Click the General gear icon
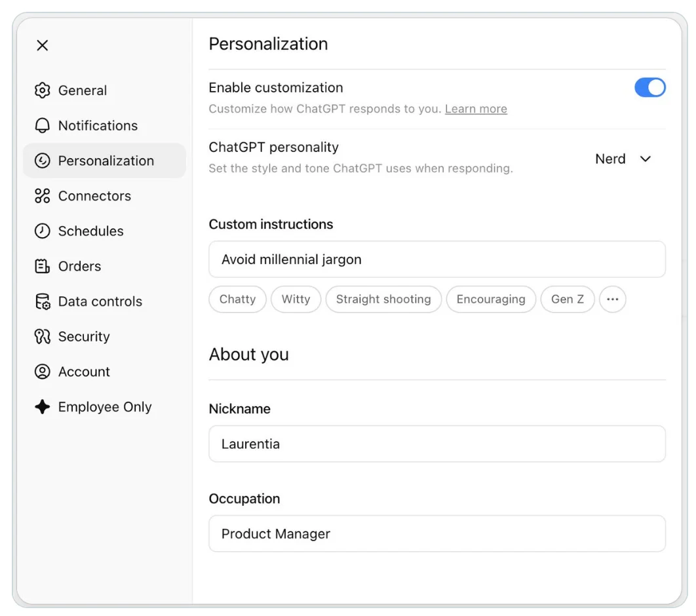The width and height of the screenshot is (696, 616). point(42,90)
